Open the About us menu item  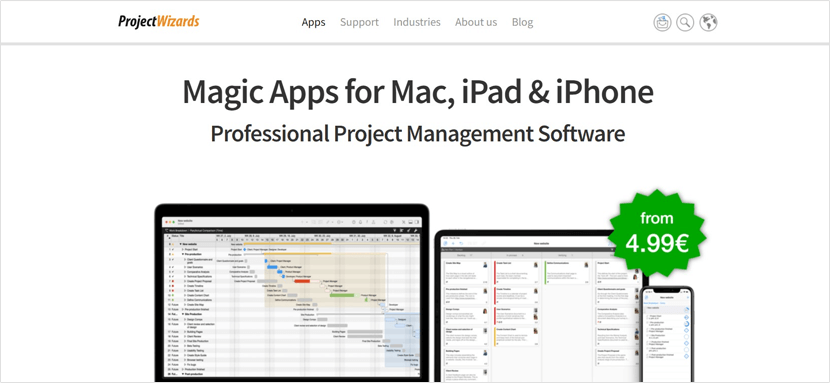click(x=476, y=22)
